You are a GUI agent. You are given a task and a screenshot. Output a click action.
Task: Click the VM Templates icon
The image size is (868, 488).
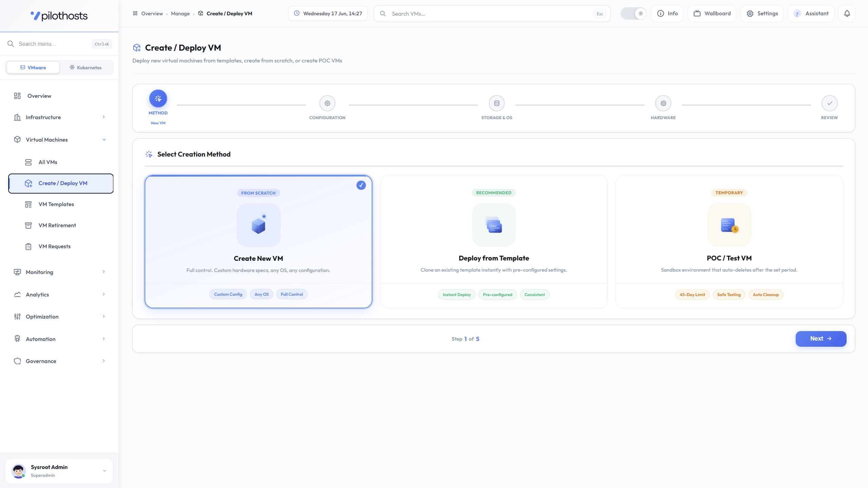(29, 204)
